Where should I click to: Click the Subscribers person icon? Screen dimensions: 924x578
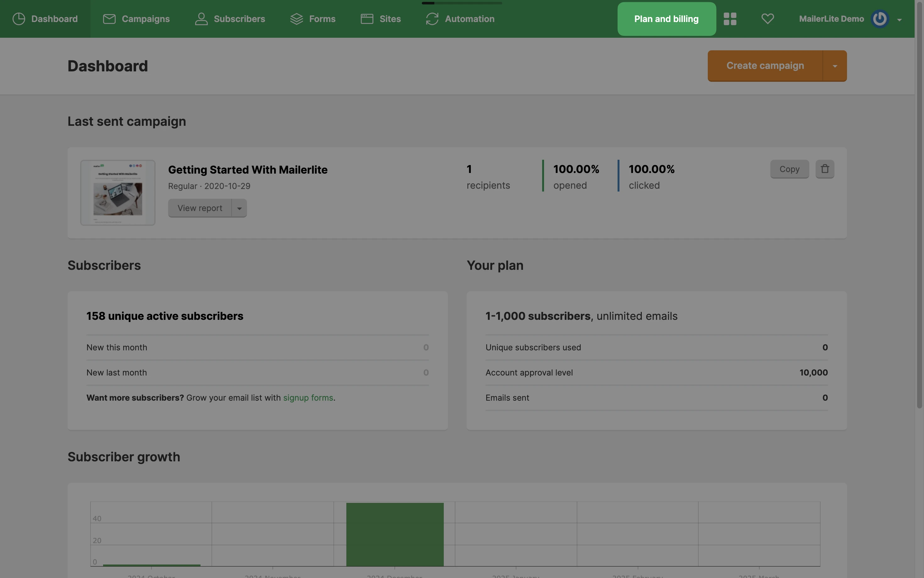point(201,19)
